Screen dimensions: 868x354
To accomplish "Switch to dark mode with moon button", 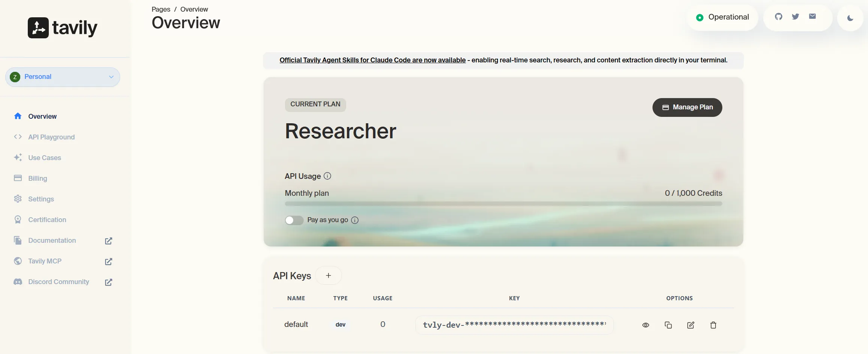I will (850, 18).
